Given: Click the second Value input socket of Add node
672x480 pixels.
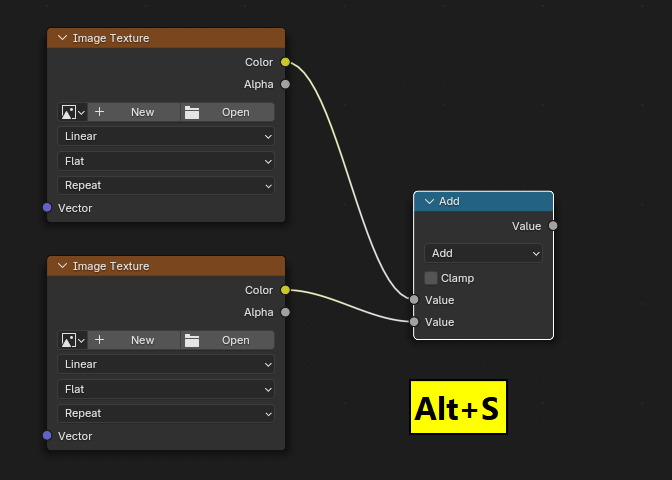Looking at the screenshot, I should point(414,322).
